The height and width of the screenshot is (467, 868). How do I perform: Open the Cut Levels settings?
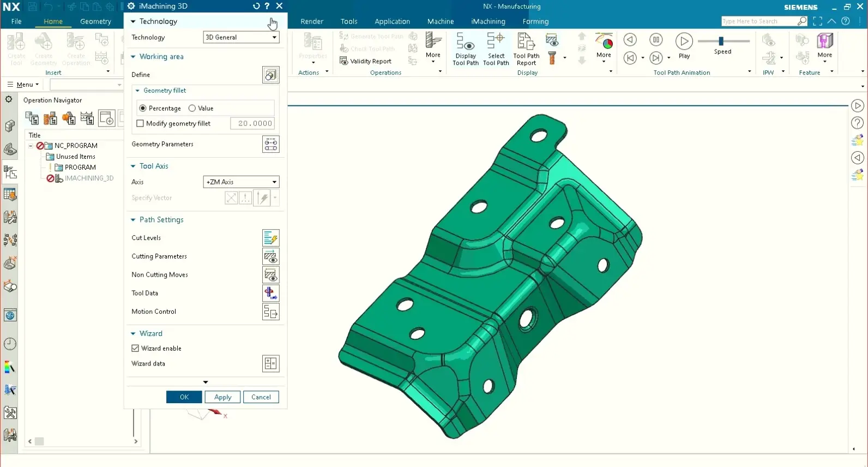click(270, 238)
